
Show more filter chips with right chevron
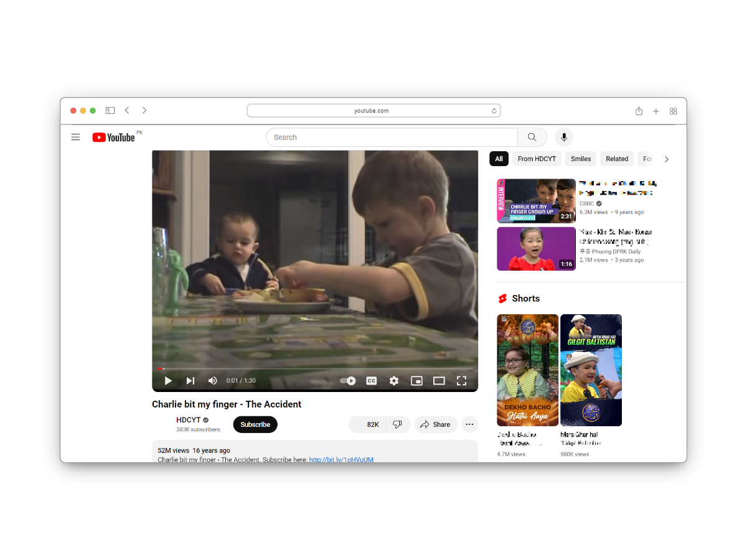(667, 159)
